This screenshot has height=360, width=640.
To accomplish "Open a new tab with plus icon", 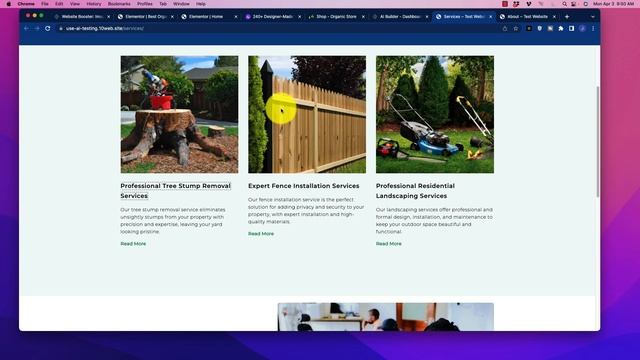I will point(567,17).
